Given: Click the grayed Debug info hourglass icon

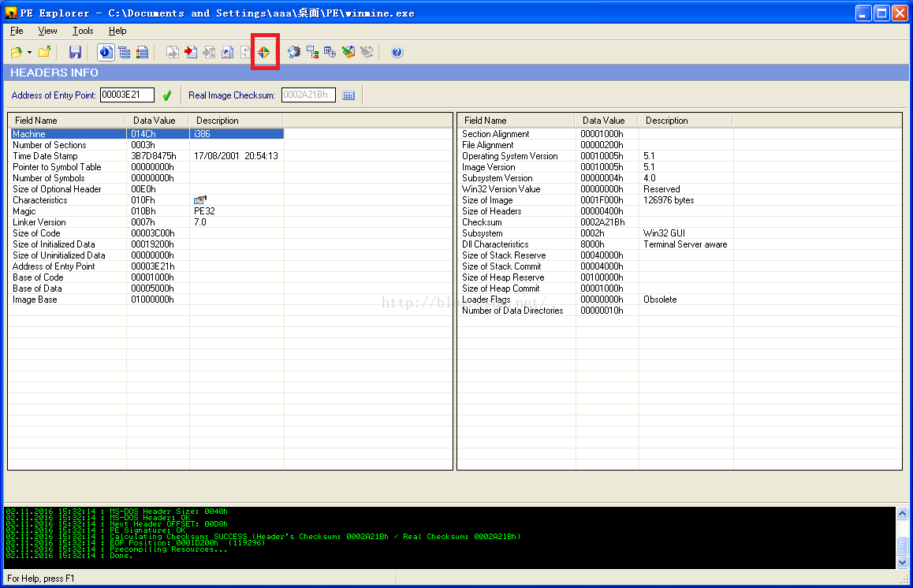Looking at the screenshot, I should click(x=209, y=52).
